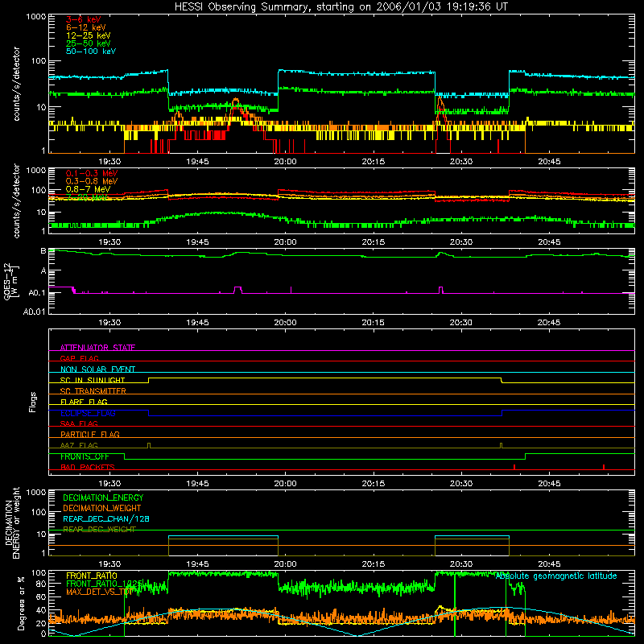Click the A47_FLAG label
Image resolution: width=644 pixels, height=644 pixels.
click(79, 445)
